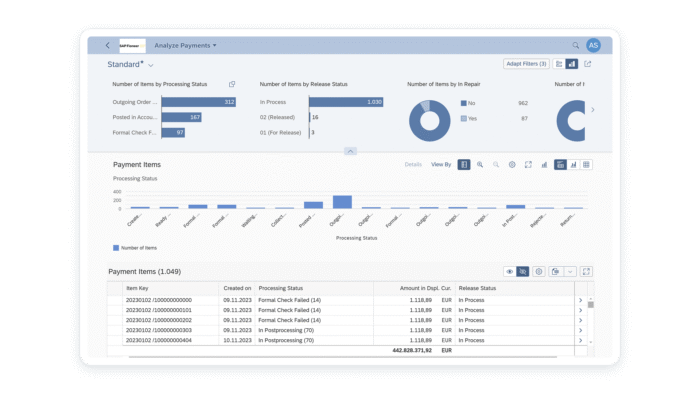Open details of item 100000000101
The height and width of the screenshot is (394, 700).
tap(580, 310)
